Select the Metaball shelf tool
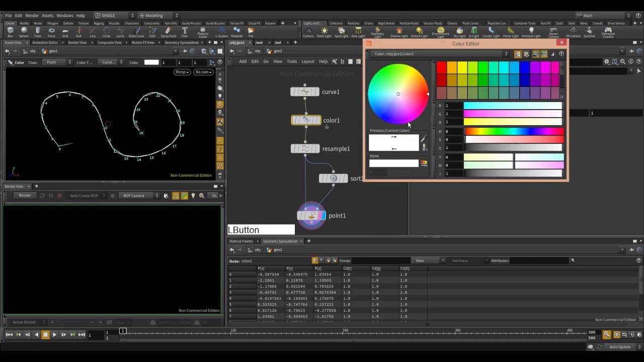Image resolution: width=644 pixels, height=362 pixels. point(236,32)
